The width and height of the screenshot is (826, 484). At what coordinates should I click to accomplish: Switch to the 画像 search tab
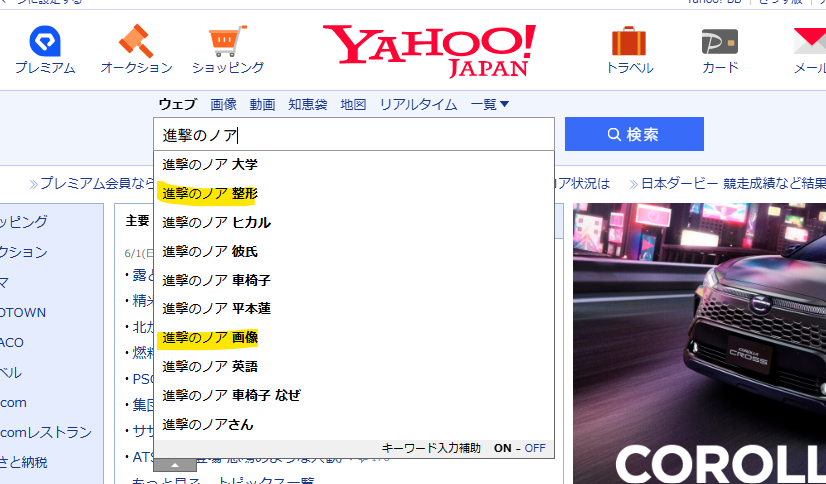[223, 104]
